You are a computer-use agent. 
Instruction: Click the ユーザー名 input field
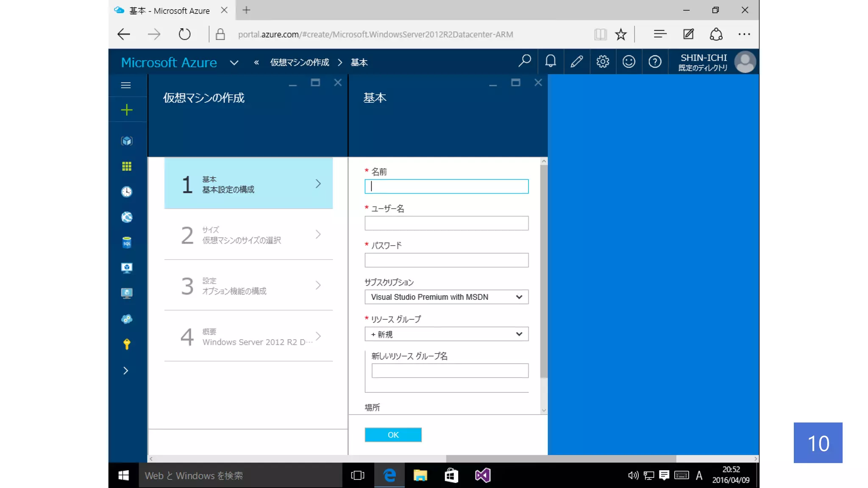coord(446,223)
